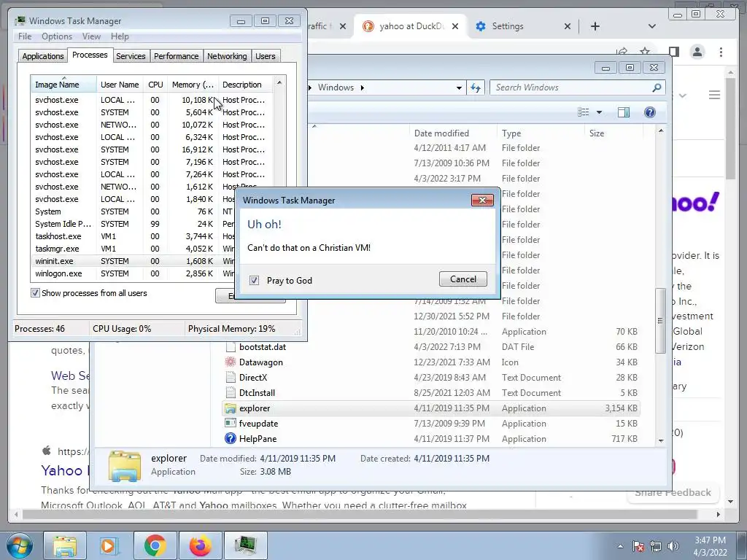The image size is (747, 560).
Task: Switch to the Chrome Settings tab
Action: 508,26
